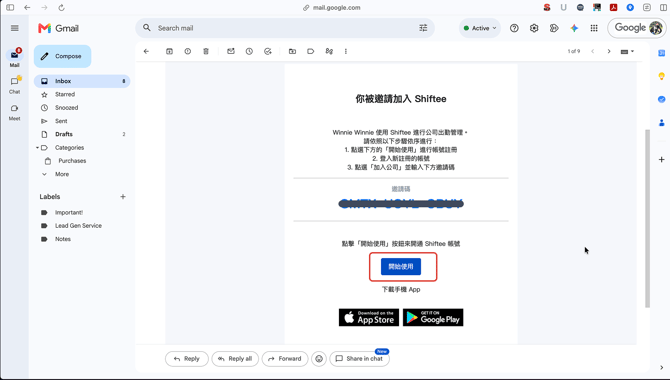Click Share in chat button
Image resolution: width=670 pixels, height=380 pixels.
[359, 359]
